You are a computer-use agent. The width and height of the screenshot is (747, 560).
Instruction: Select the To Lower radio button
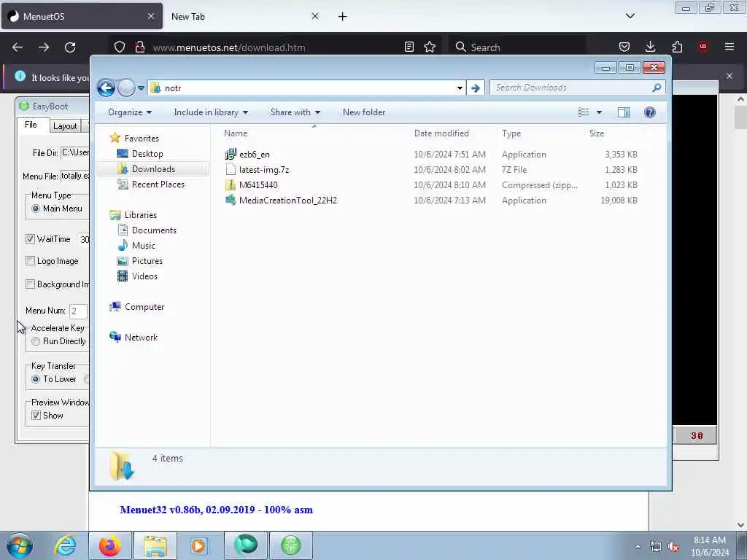click(x=36, y=379)
